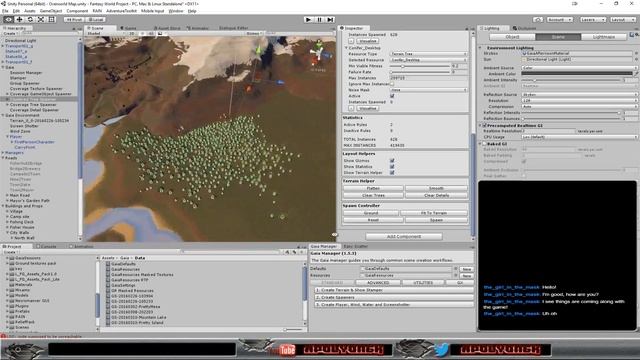Viewport: 640px width, 360px height.
Task: Select Wind Zone in Hierarchy
Action: (x=20, y=131)
